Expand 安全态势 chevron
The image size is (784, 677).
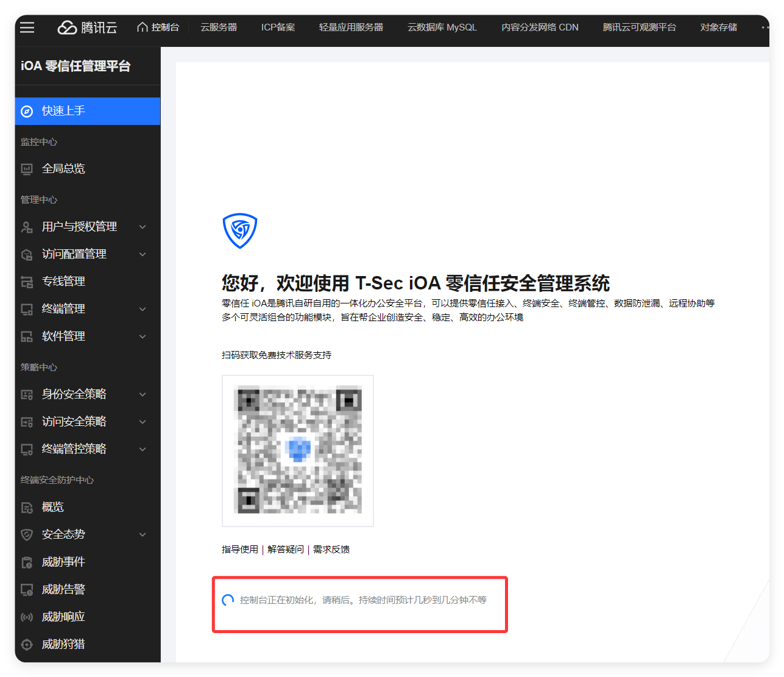click(143, 534)
